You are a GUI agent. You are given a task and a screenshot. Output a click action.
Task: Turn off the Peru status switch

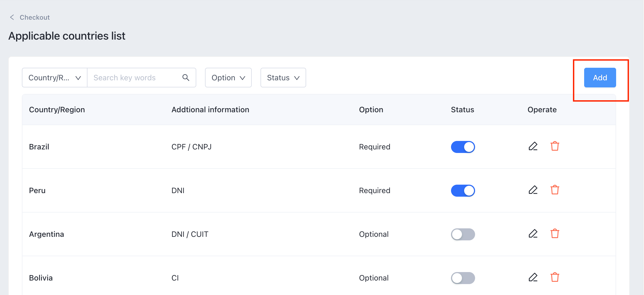pyautogui.click(x=463, y=191)
